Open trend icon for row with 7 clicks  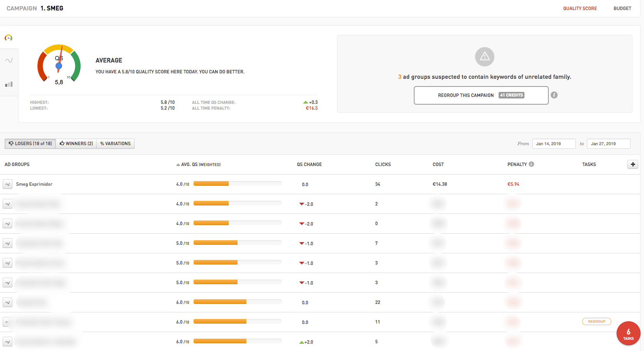(7, 243)
